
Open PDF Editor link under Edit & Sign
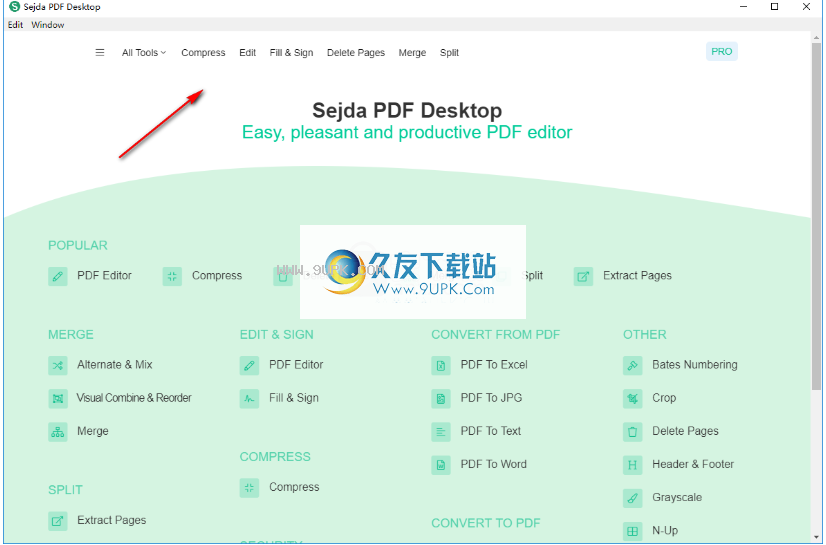click(296, 364)
